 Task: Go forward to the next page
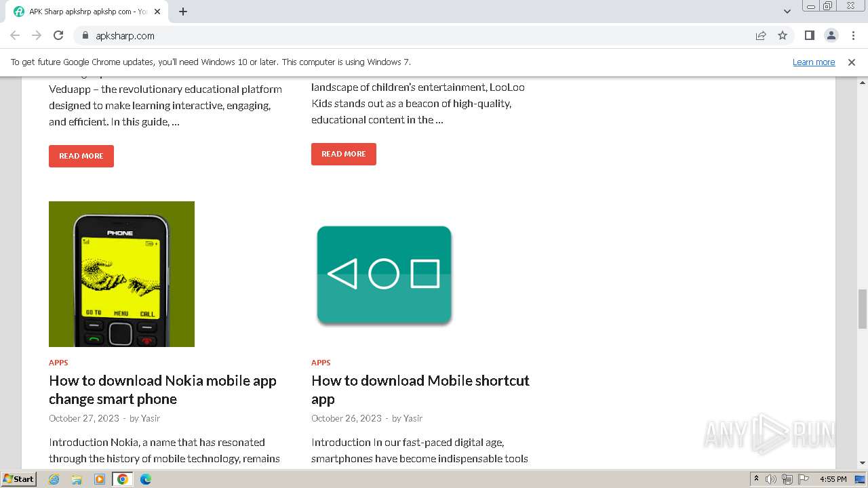coord(37,35)
